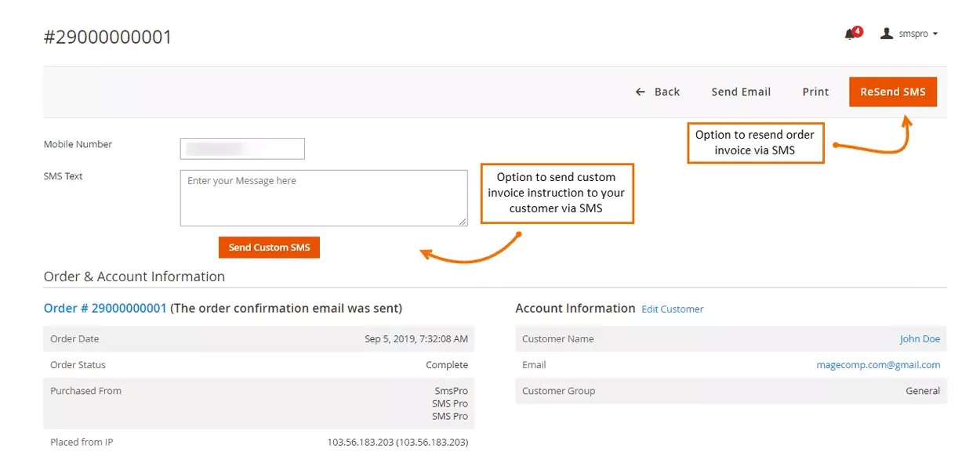The image size is (980, 470).
Task: Select customer John Doe
Action: 920,338
